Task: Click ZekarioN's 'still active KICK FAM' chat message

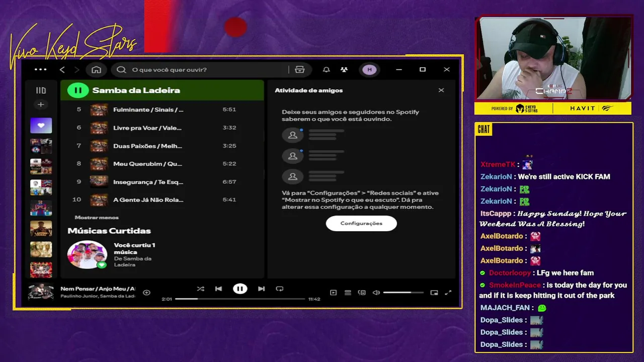Action: [563, 176]
